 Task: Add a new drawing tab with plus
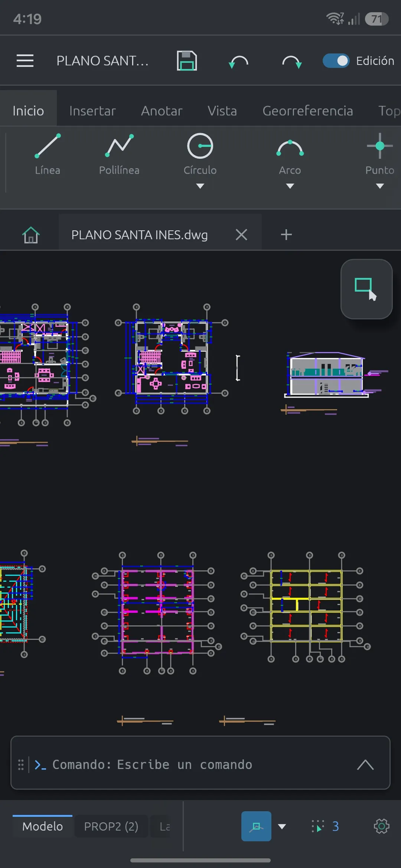[286, 234]
